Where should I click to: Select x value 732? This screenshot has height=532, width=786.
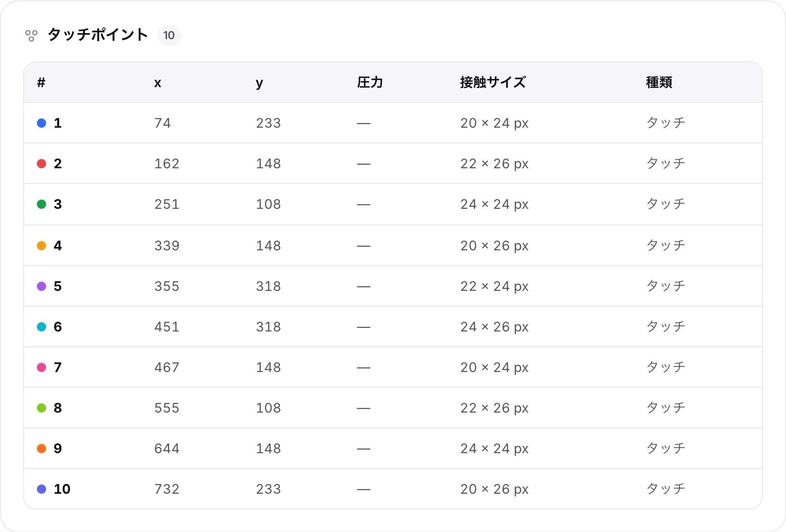coord(167,489)
